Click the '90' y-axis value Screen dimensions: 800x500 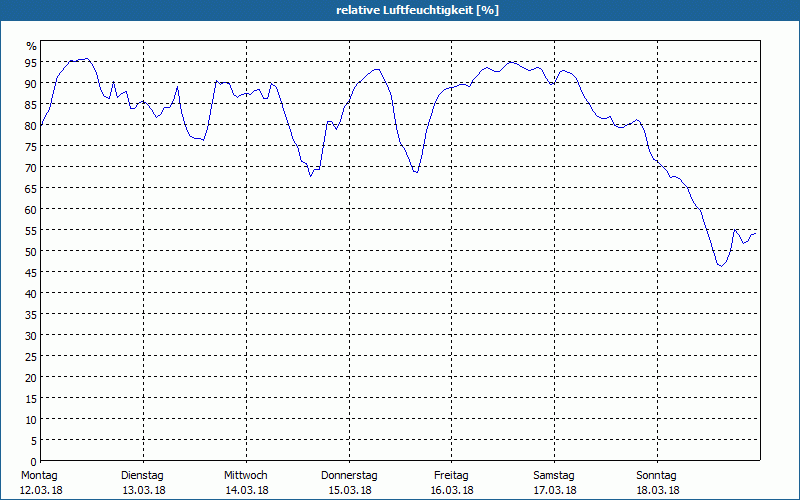point(31,84)
